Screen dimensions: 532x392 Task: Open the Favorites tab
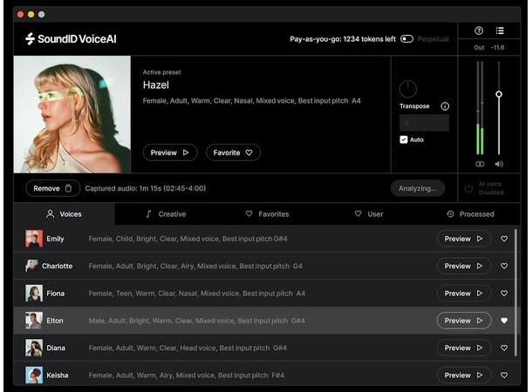pos(268,214)
